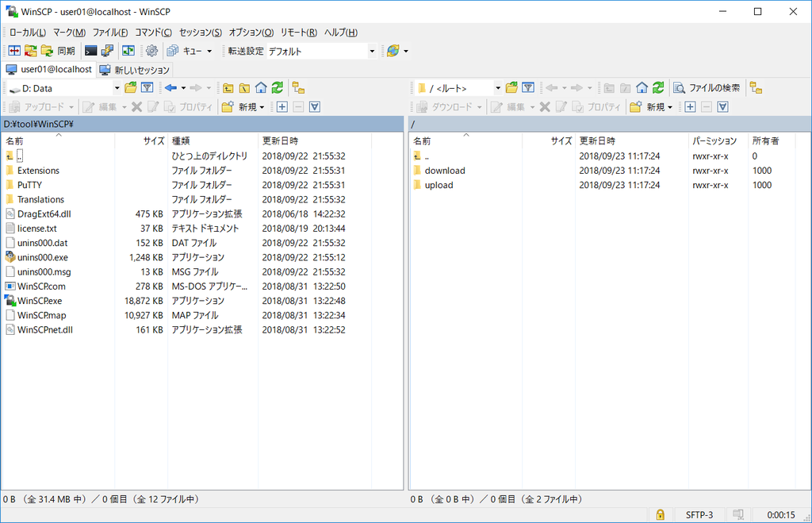812x523 pixels.
Task: Open the 転送設定 デフォルト combo box
Action: tap(321, 51)
